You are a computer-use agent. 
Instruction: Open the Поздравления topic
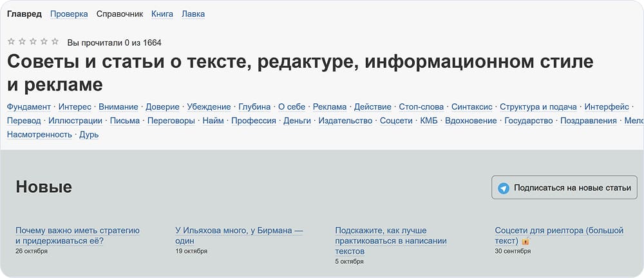[x=588, y=121]
